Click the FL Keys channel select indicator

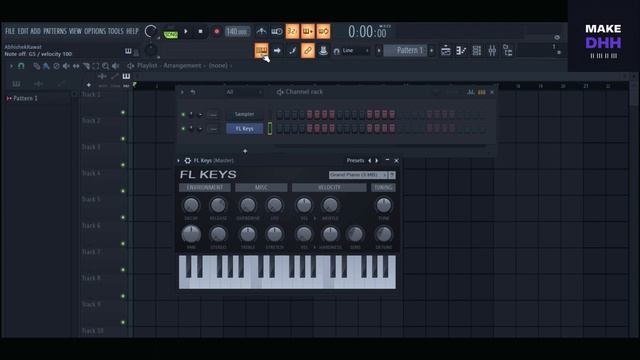[270, 129]
